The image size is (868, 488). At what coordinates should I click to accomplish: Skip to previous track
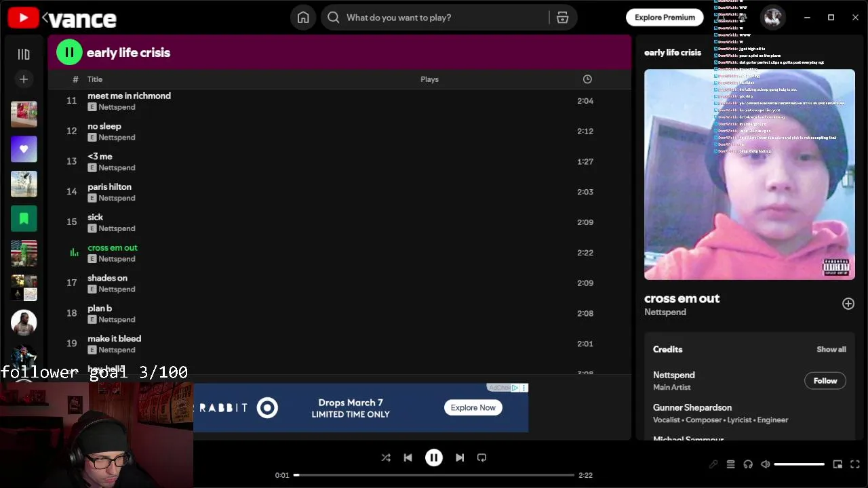tap(408, 457)
